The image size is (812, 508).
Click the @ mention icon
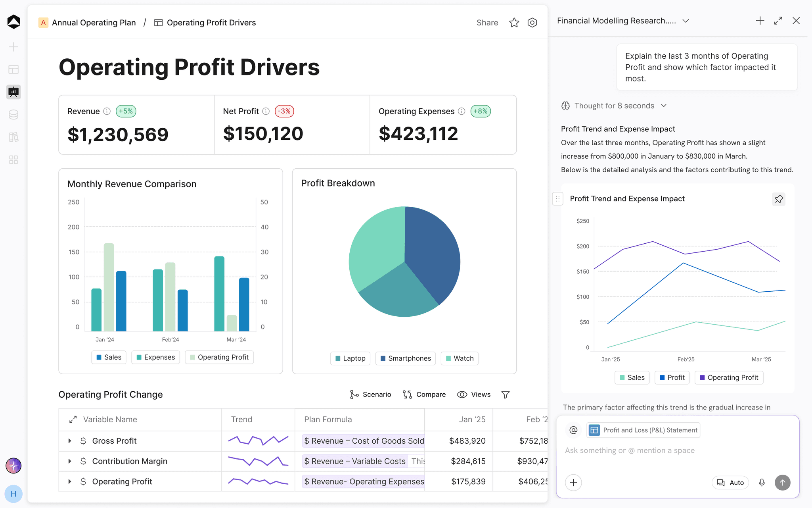tap(573, 430)
